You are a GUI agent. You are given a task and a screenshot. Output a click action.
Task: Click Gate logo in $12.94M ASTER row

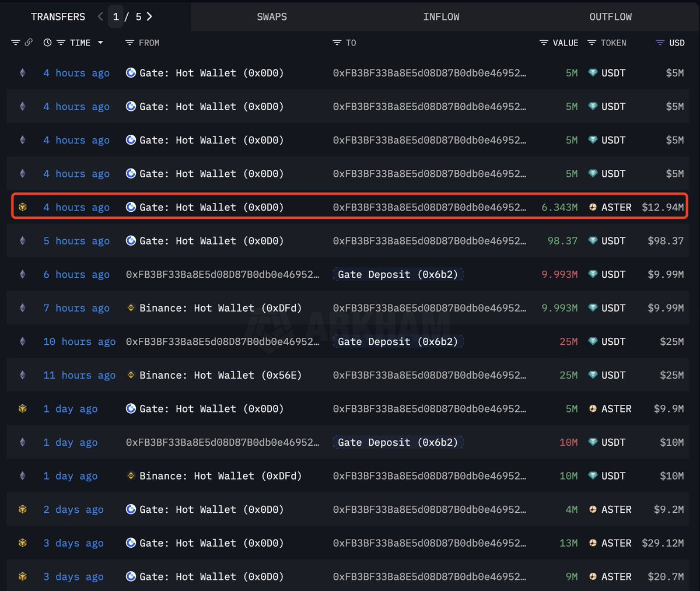pyautogui.click(x=131, y=207)
